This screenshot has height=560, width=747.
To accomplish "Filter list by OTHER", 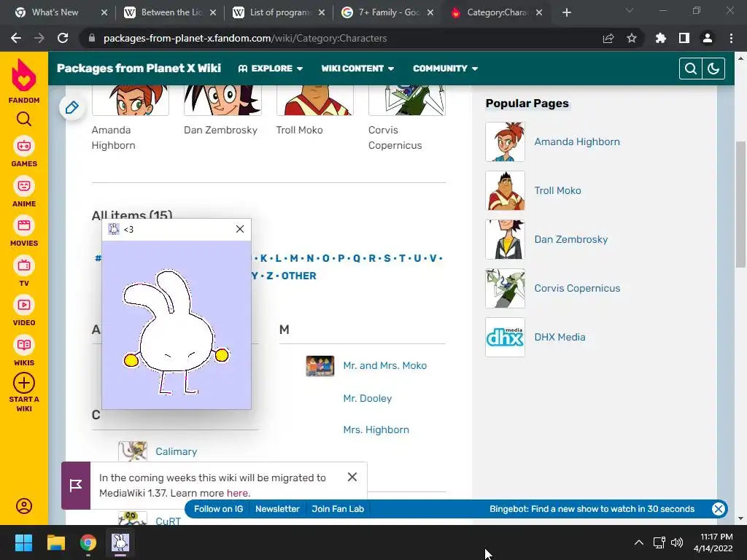I will click(x=298, y=276).
